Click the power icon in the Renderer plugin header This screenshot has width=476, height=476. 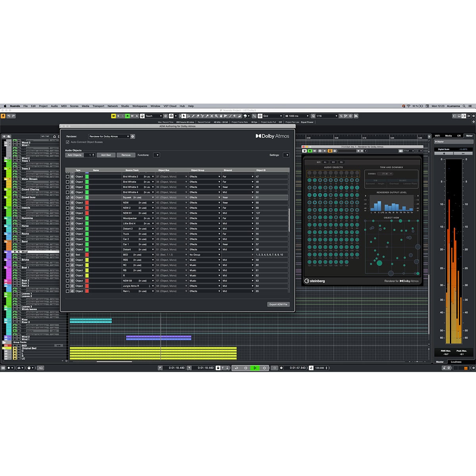pyautogui.click(x=305, y=151)
